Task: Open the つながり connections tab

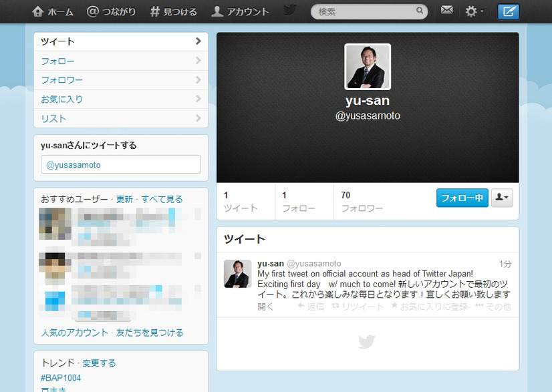Action: (111, 11)
